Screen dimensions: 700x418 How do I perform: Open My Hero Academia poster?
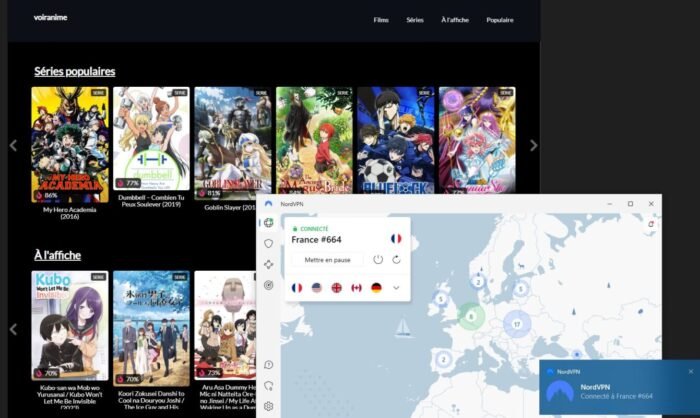[70, 145]
